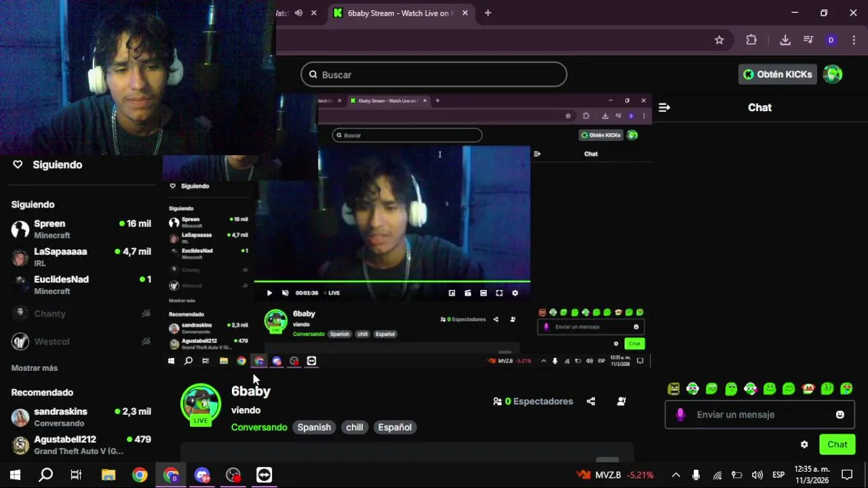
Task: Bookmark this page with the star icon
Action: (x=719, y=40)
